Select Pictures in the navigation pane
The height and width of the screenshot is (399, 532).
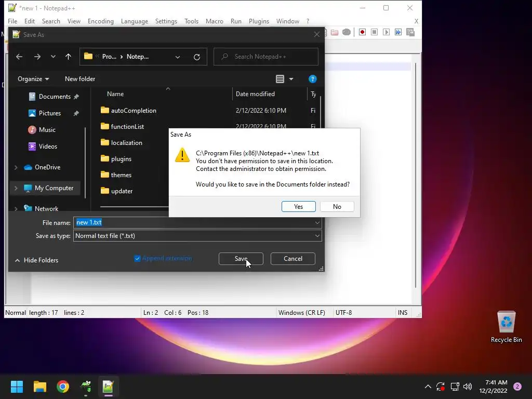(x=49, y=113)
